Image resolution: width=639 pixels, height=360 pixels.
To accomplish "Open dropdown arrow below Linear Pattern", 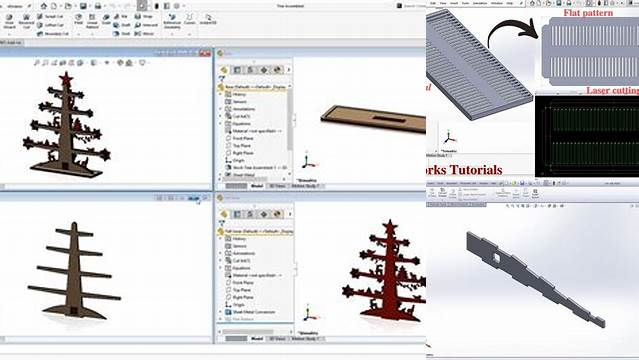I will coord(92,34).
